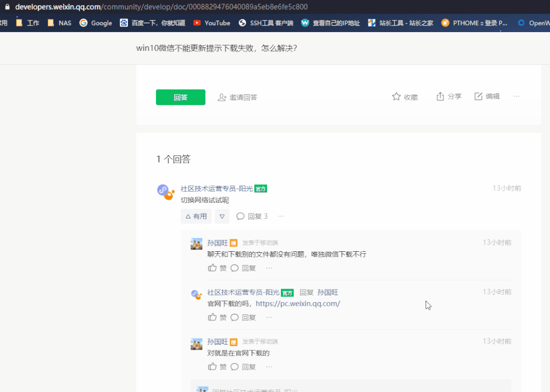Open the Google bookmark
The height and width of the screenshot is (392, 550).
pos(96,23)
